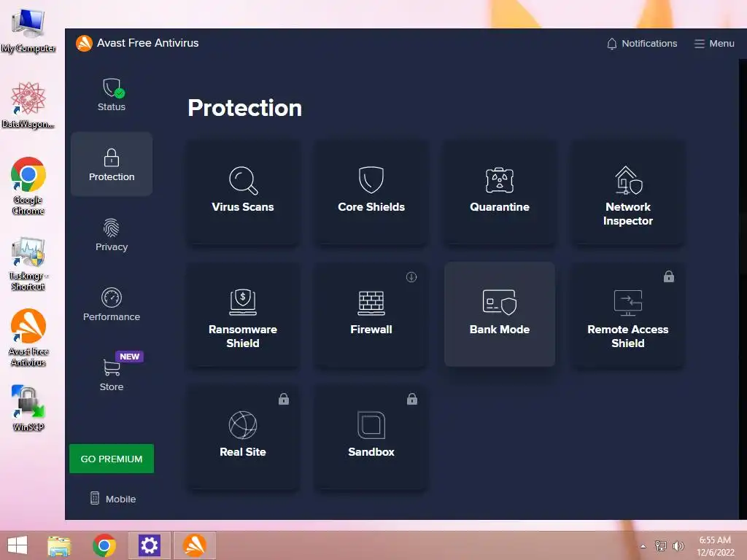Select the DataWagon desktop shortcut
This screenshot has height=560, width=747.
(28, 105)
